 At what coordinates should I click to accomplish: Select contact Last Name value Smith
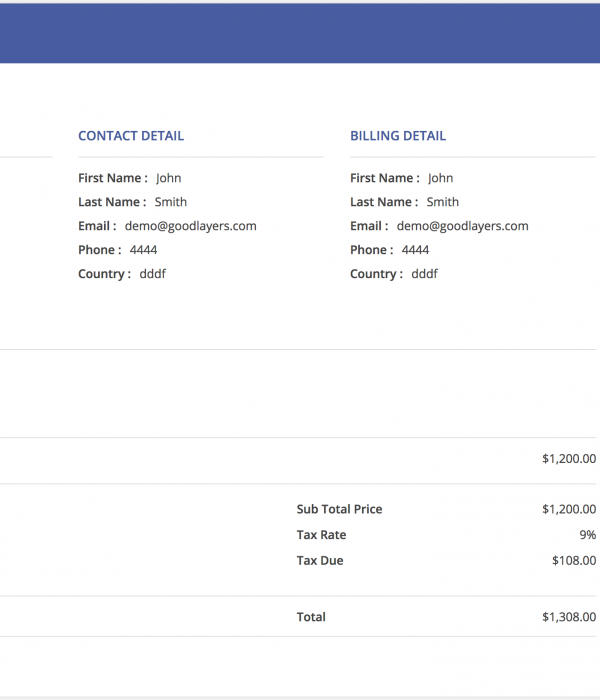click(171, 202)
